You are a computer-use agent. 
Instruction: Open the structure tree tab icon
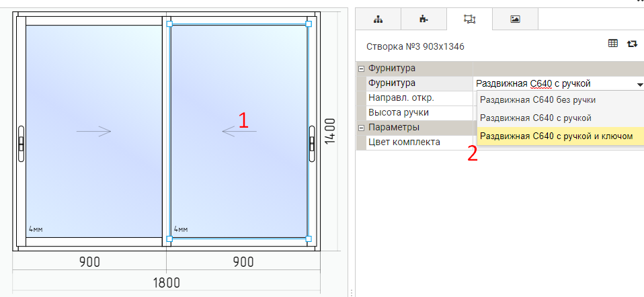(x=378, y=19)
